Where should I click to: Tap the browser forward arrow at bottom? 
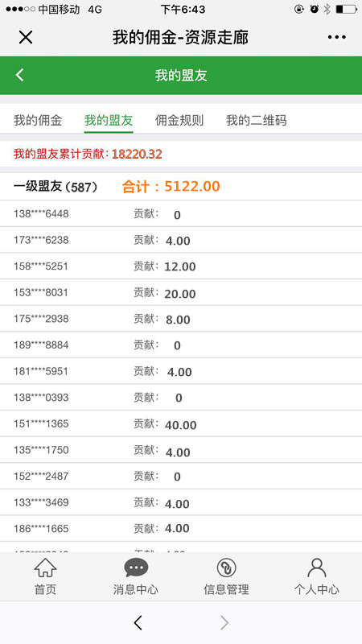[224, 622]
